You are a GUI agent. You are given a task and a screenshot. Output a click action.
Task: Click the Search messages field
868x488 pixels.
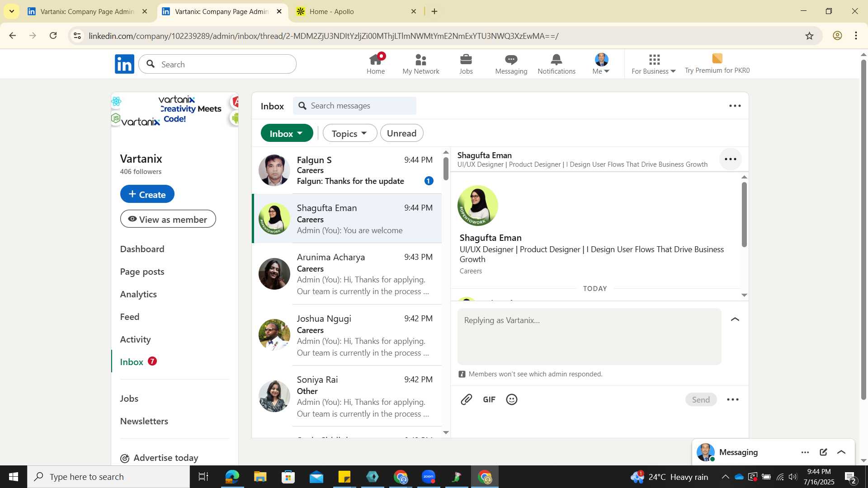354,106
